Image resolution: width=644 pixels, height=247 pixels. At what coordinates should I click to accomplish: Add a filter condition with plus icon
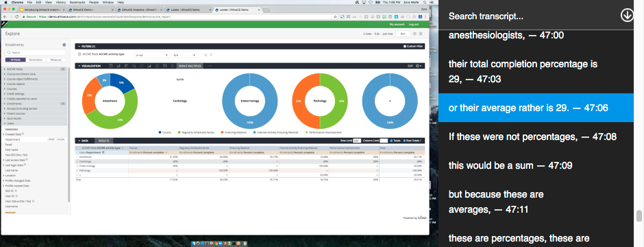pyautogui.click(x=211, y=55)
